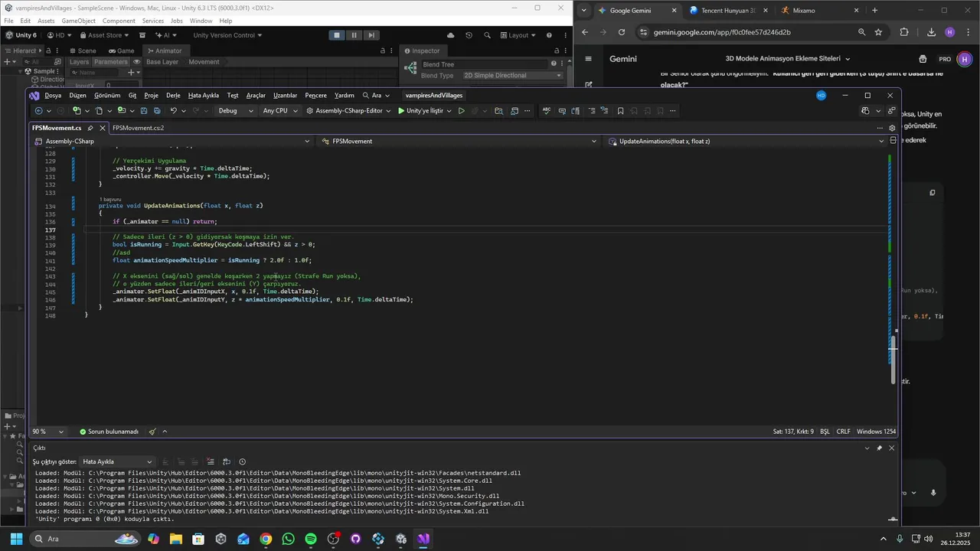Open the FPSMovement class navigation dropdown

click(x=459, y=142)
